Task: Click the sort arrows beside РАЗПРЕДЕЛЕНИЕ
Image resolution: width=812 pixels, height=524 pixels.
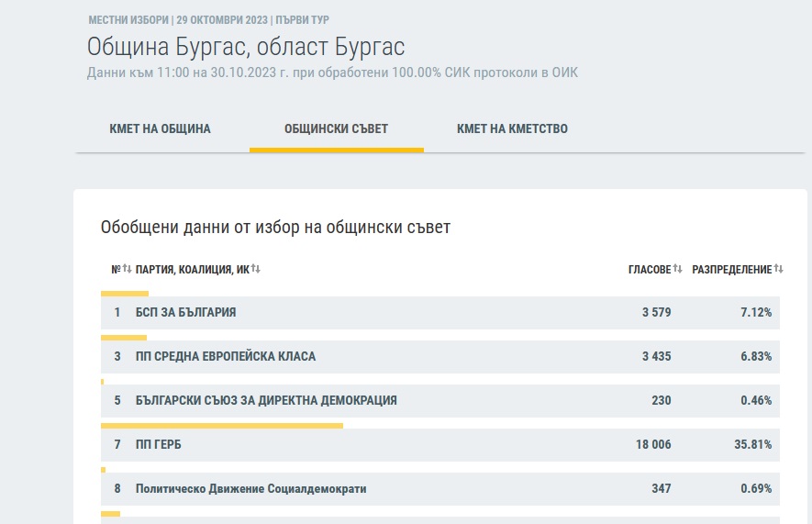Action: click(x=779, y=269)
